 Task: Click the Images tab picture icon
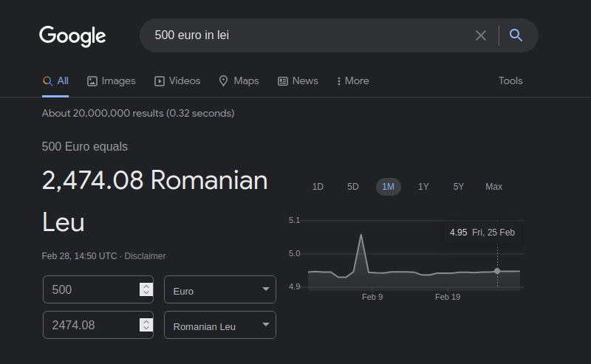(92, 81)
